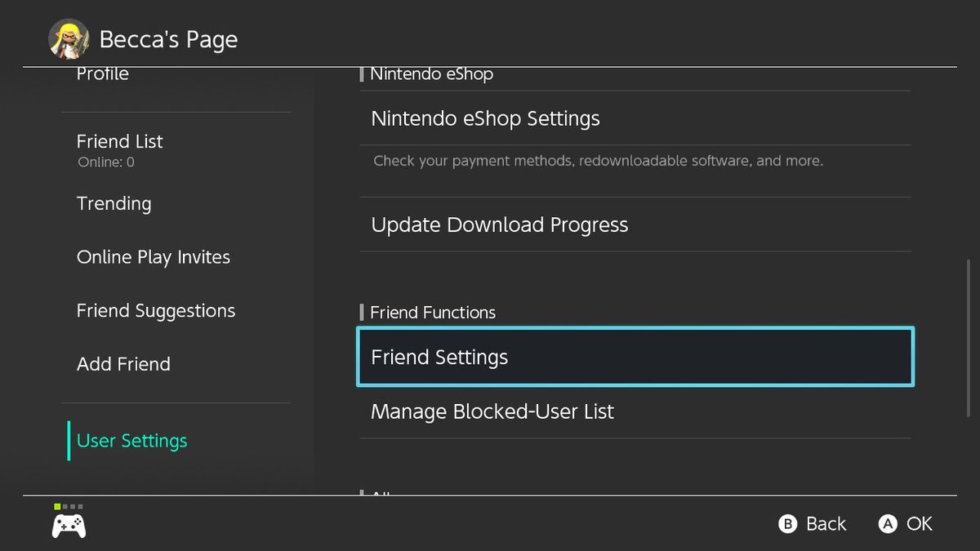Viewport: 980px width, 551px height.
Task: Click the player-one indicator dots
Action: [x=69, y=506]
